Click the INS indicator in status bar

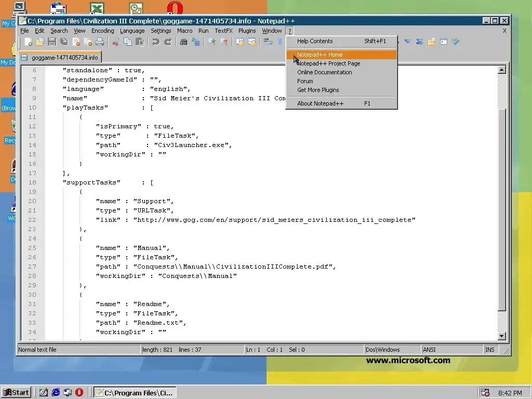point(489,350)
